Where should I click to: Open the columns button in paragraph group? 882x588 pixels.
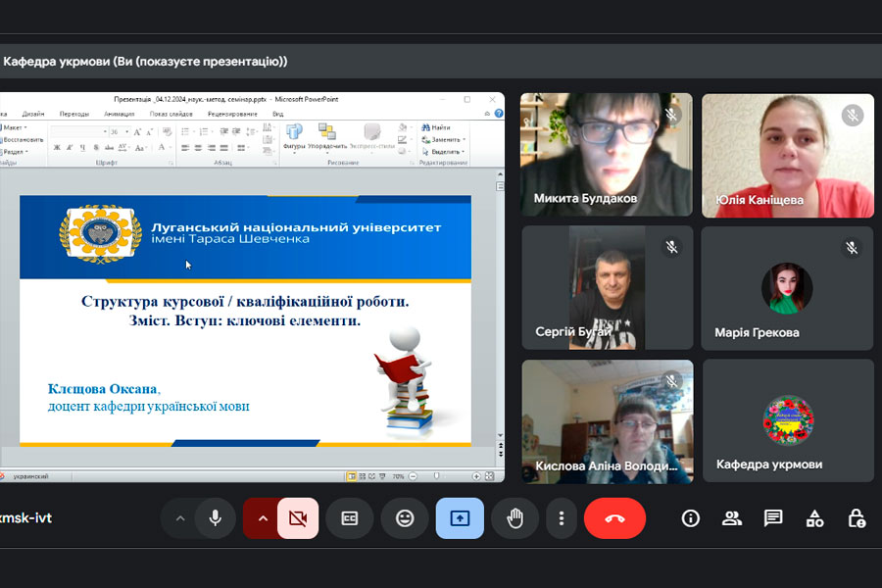242,148
